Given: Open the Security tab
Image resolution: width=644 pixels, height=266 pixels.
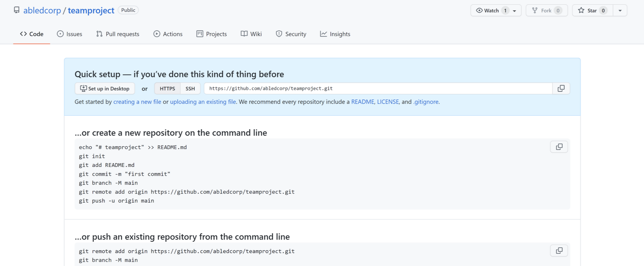Looking at the screenshot, I should tap(291, 34).
